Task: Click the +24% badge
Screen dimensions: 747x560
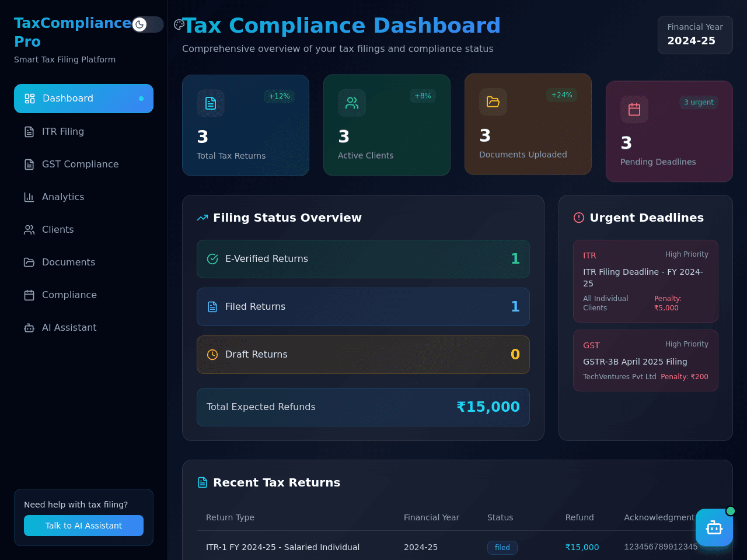Action: click(x=561, y=95)
